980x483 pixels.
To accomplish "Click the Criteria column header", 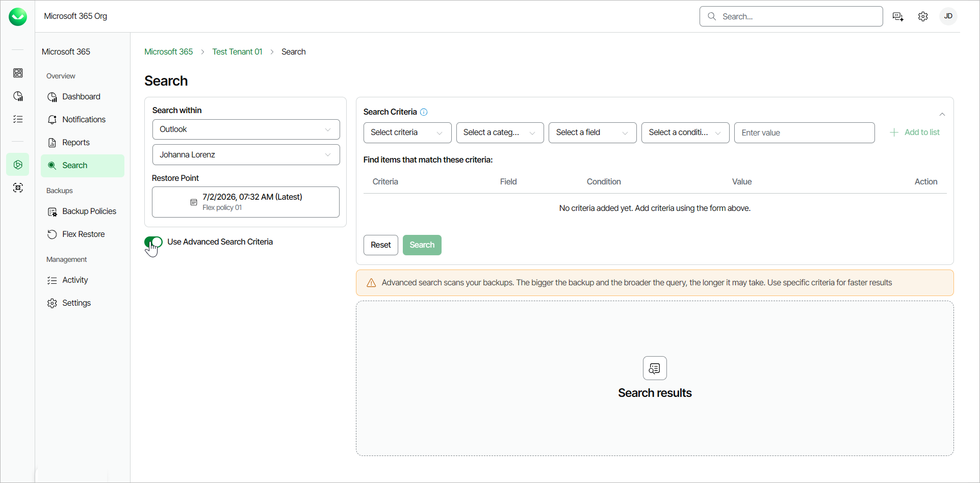I will (385, 182).
